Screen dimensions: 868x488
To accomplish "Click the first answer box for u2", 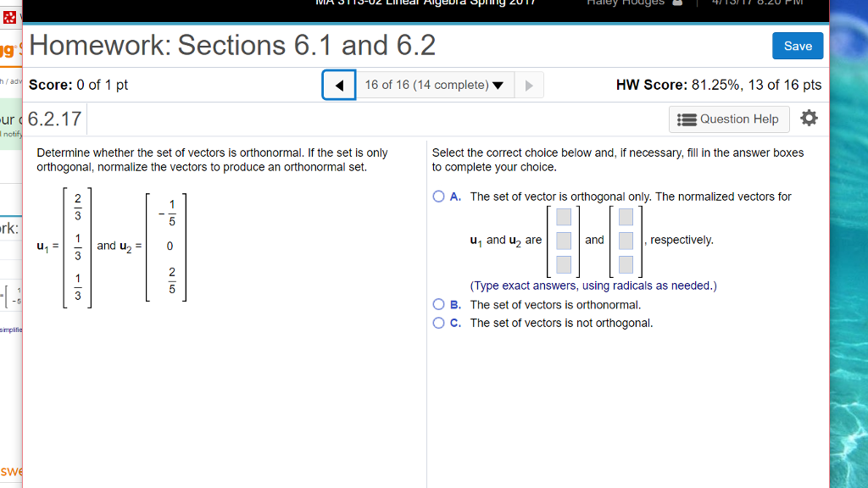I will click(x=627, y=216).
